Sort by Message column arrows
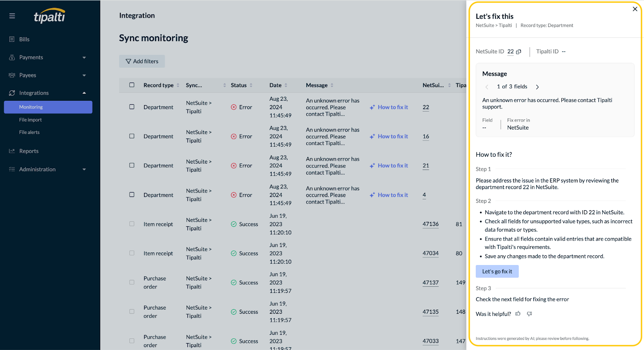 point(332,85)
